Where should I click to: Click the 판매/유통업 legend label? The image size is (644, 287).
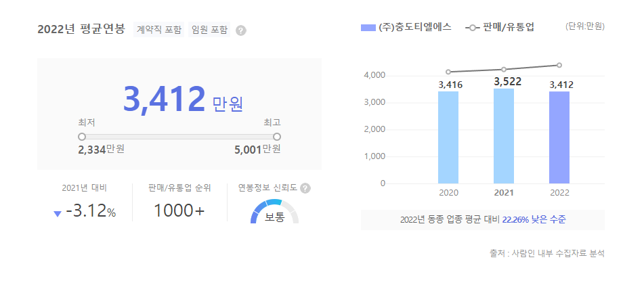[x=509, y=28]
